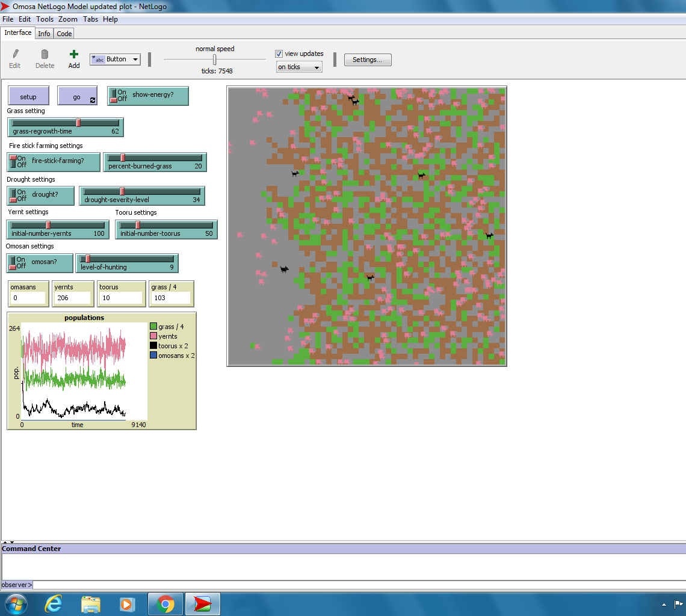The image size is (686, 616).
Task: Click the forever loop icon on the go button
Action: pos(92,100)
